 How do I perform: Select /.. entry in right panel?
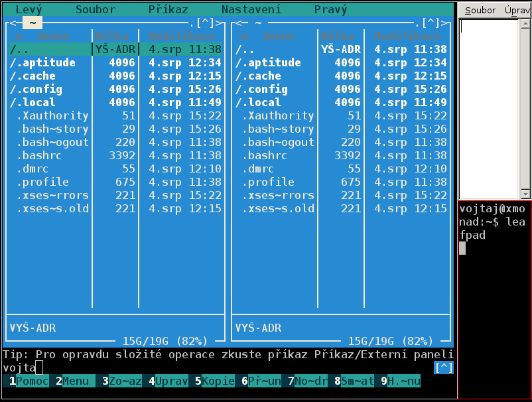[x=342, y=50]
